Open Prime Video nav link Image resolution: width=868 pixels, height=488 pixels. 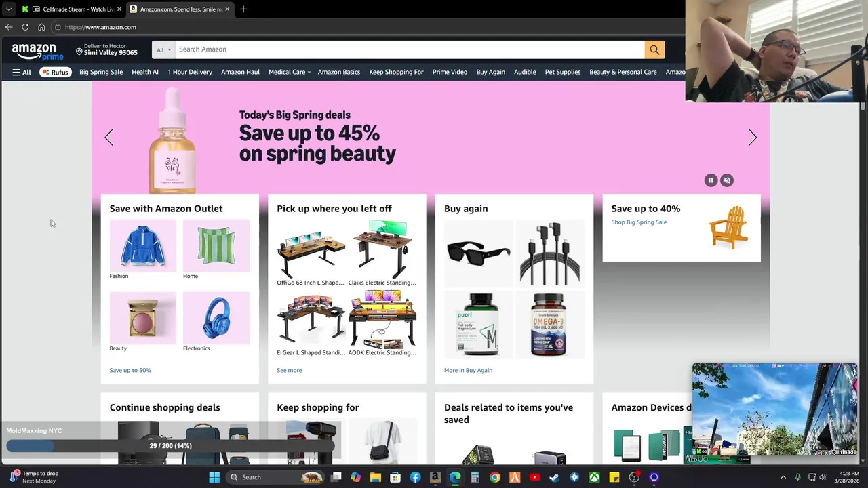[450, 72]
